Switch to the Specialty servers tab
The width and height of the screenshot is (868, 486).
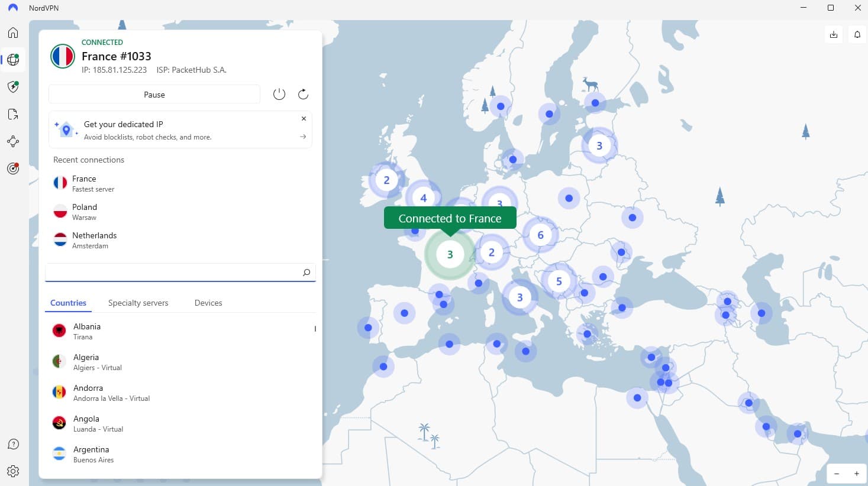click(x=138, y=303)
